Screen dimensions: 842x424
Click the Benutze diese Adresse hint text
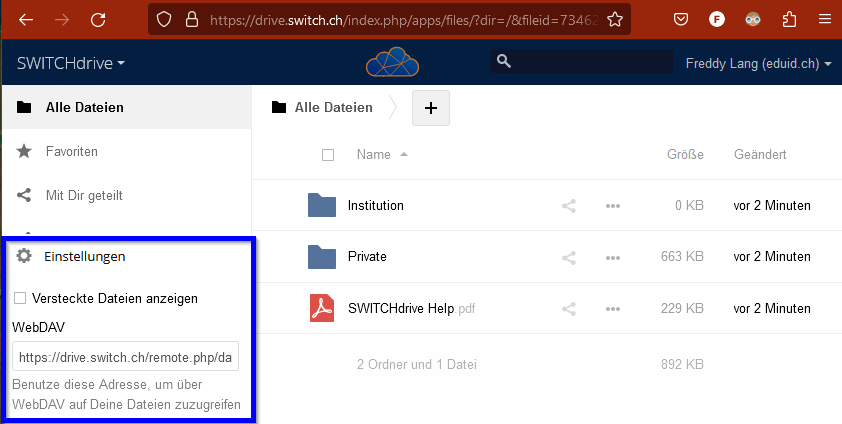click(x=126, y=394)
